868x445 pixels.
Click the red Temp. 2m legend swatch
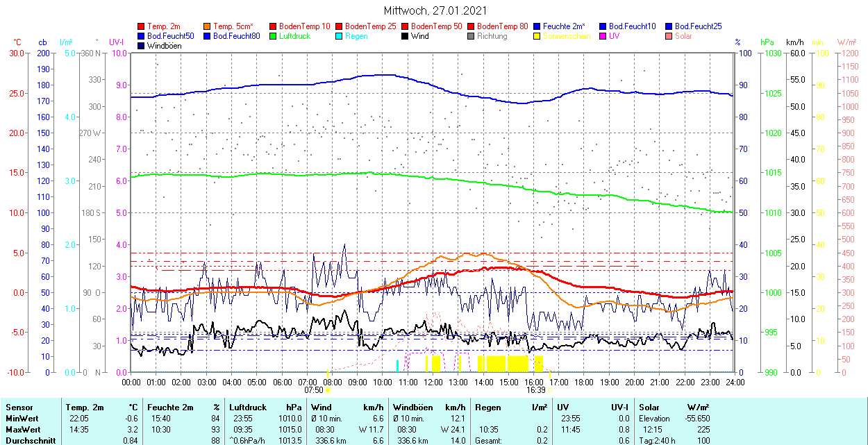coord(142,26)
